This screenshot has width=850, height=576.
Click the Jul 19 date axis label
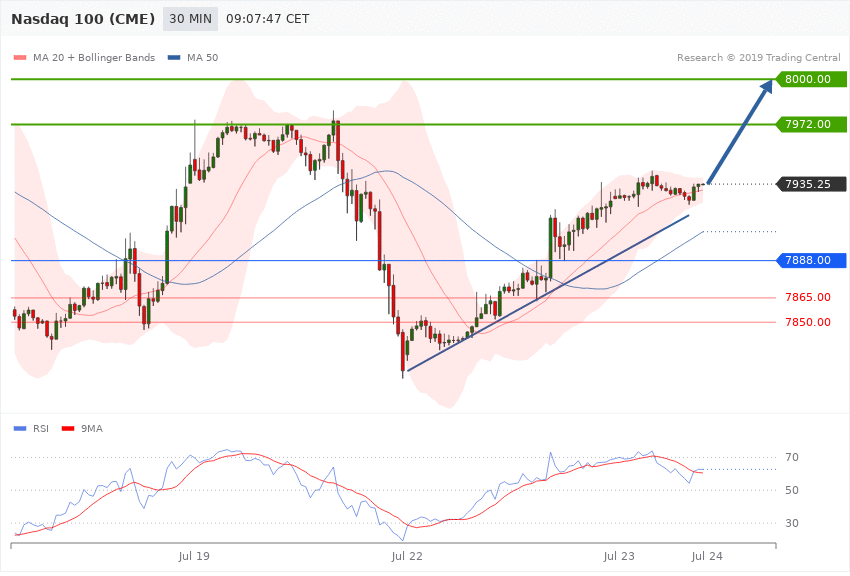tap(194, 556)
